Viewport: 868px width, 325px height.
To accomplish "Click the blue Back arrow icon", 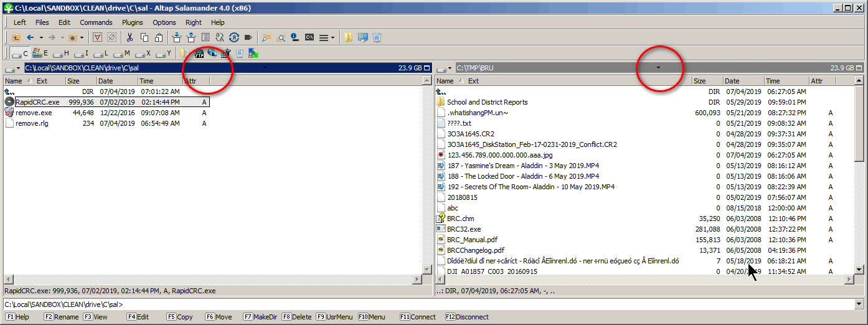I will [30, 37].
